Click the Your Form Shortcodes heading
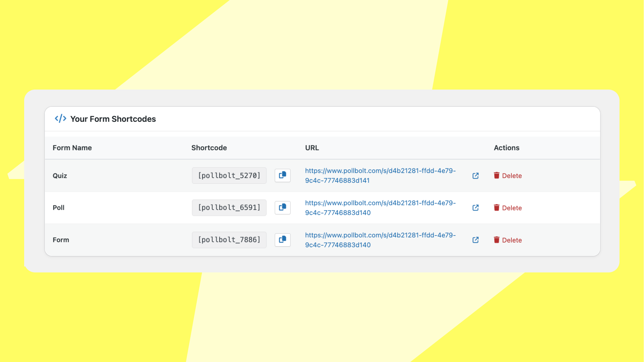This screenshot has width=644, height=362. (x=113, y=119)
